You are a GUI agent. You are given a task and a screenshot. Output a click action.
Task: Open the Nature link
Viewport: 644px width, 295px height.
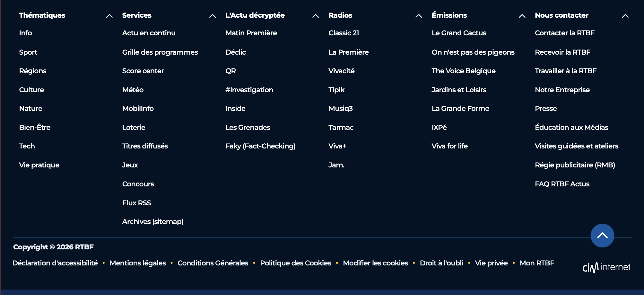click(30, 108)
